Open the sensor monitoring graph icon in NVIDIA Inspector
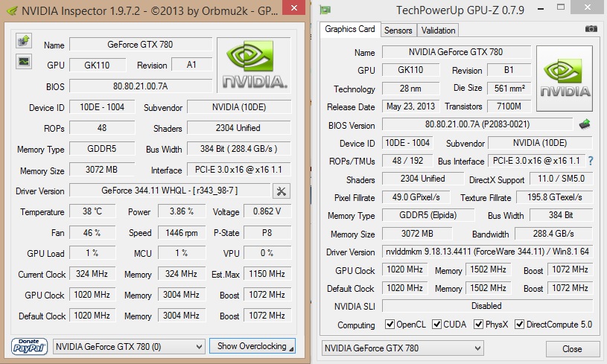Screen dimensions: 607x364 (x=24, y=62)
